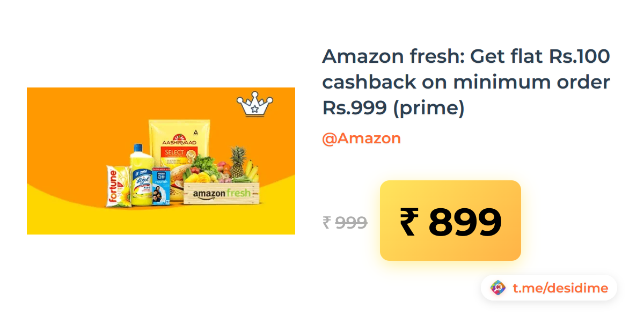644x322 pixels.
Task: Click the struck-through ₹ 999 original price
Action: click(x=345, y=222)
